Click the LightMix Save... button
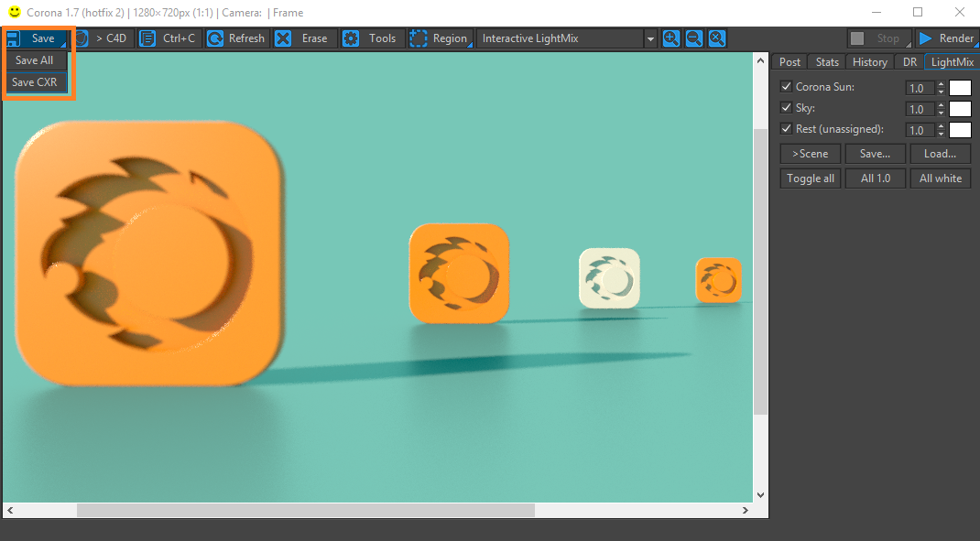Screen dimensions: 980x541 [x=875, y=154]
